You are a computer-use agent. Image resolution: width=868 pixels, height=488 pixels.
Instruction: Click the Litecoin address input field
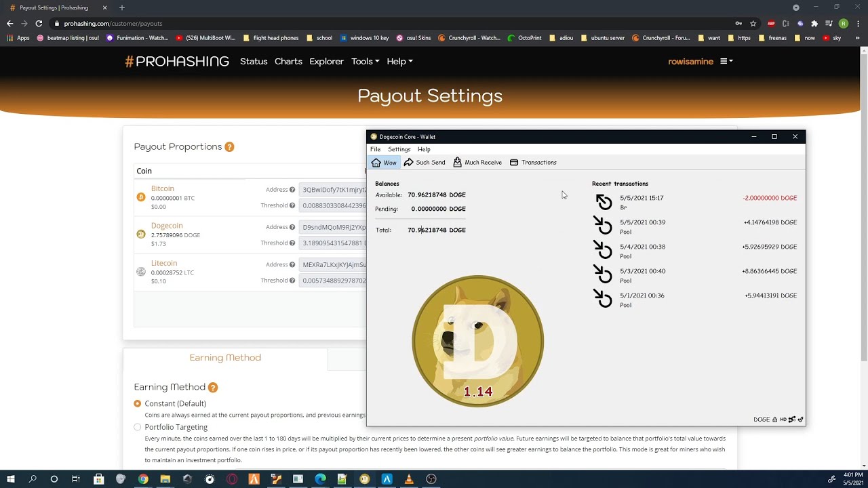tap(333, 264)
